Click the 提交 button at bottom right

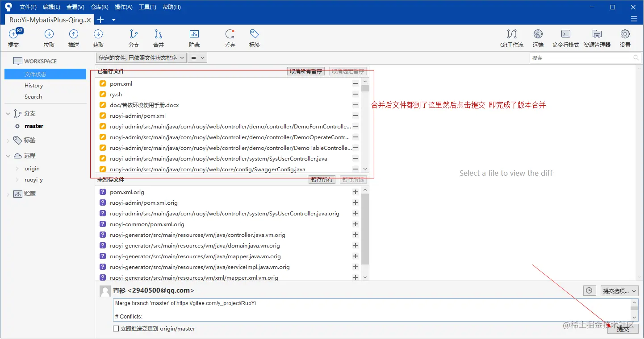[x=623, y=329]
